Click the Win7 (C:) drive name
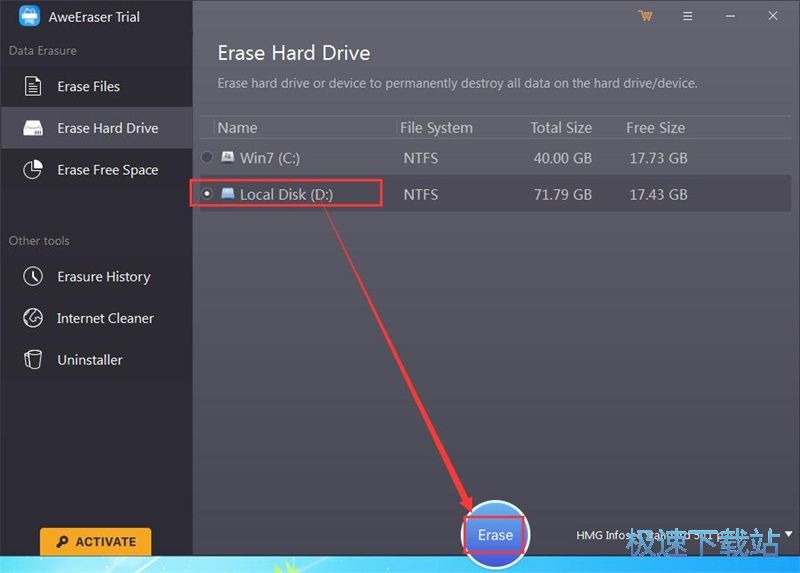The image size is (800, 573). [270, 158]
